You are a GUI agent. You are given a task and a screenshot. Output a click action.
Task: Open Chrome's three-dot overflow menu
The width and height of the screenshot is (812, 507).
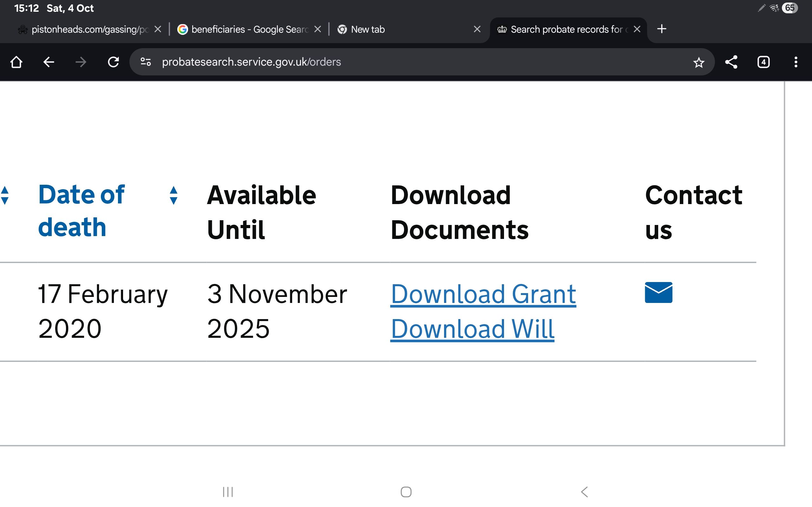pyautogui.click(x=796, y=62)
